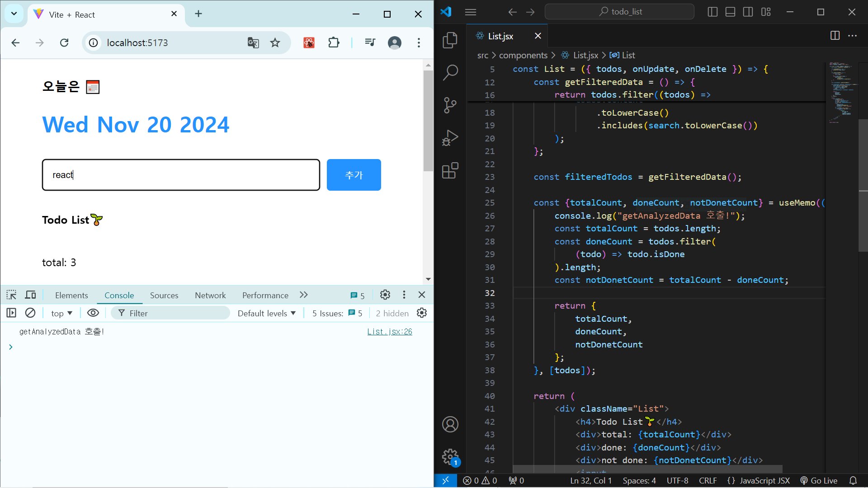868x488 pixels.
Task: Open the VS Code Explorer view
Action: (450, 40)
